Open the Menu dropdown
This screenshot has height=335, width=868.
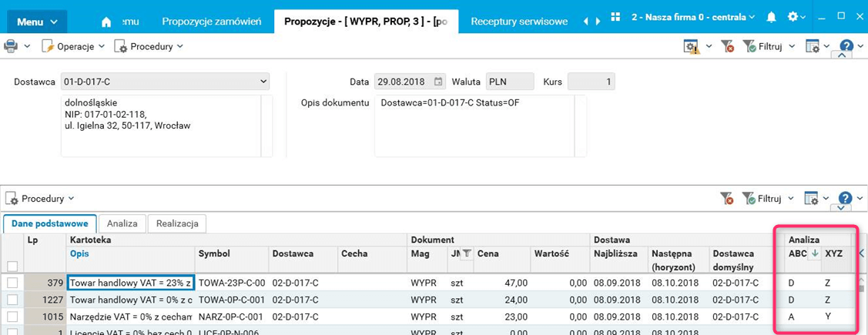coord(36,22)
